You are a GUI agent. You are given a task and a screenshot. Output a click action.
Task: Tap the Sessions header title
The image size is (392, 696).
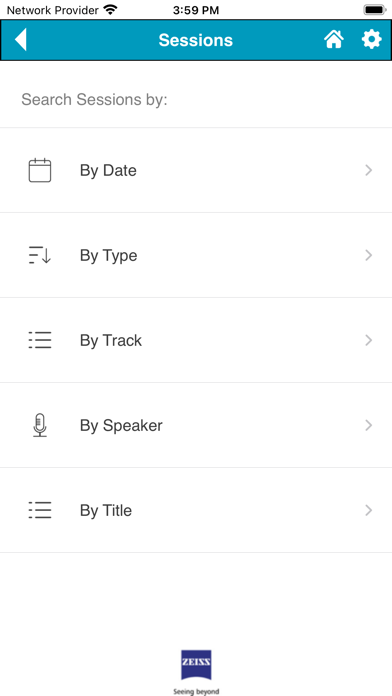click(x=196, y=40)
